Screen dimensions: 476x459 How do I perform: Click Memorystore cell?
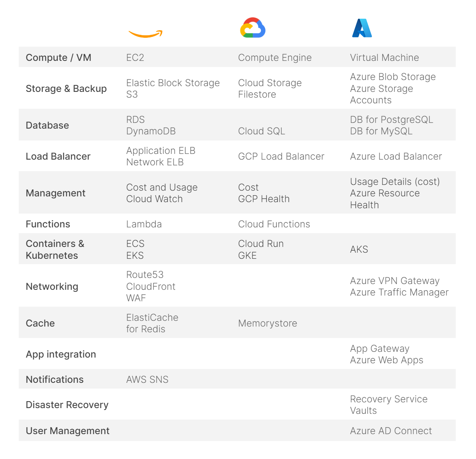[x=267, y=323]
